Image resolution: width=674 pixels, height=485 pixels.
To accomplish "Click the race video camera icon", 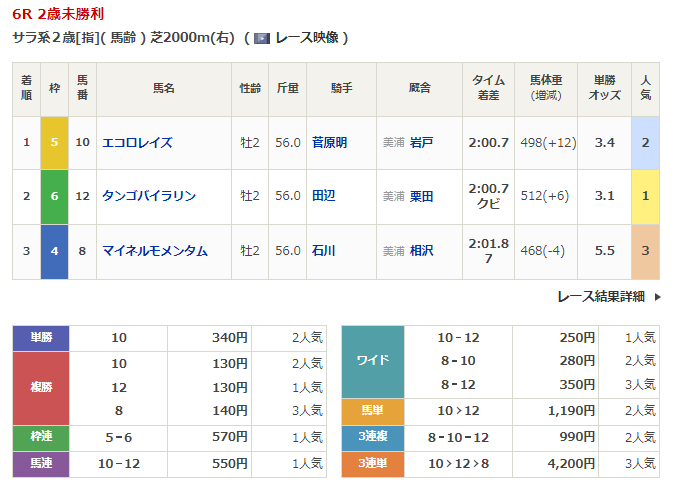I will tap(261, 38).
